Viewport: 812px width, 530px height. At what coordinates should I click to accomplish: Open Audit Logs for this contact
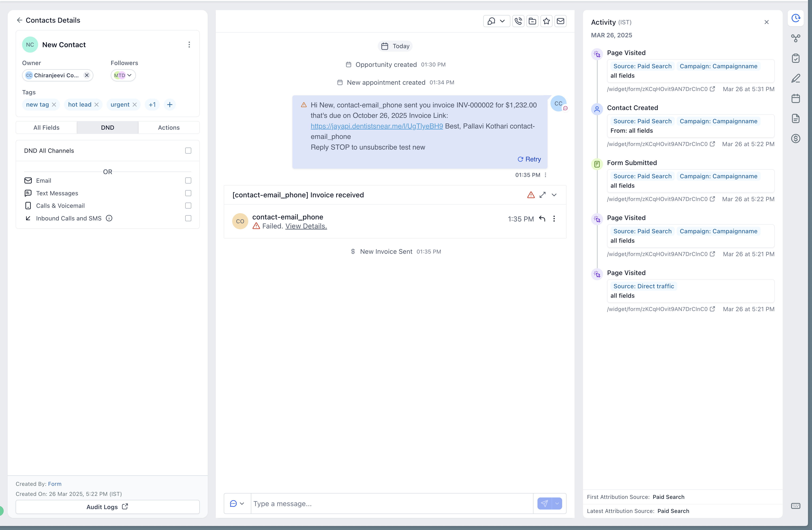(x=107, y=507)
